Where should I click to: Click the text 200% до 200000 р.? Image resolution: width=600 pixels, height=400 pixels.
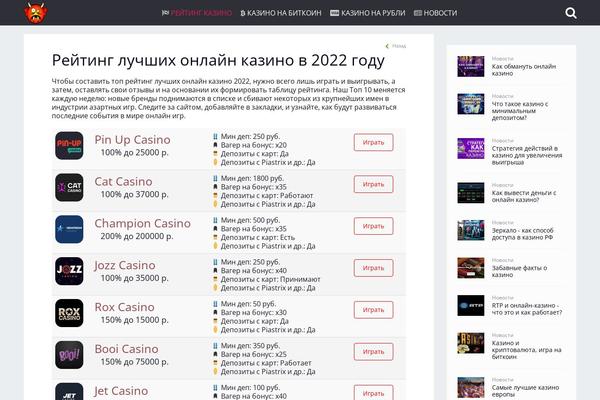point(137,237)
